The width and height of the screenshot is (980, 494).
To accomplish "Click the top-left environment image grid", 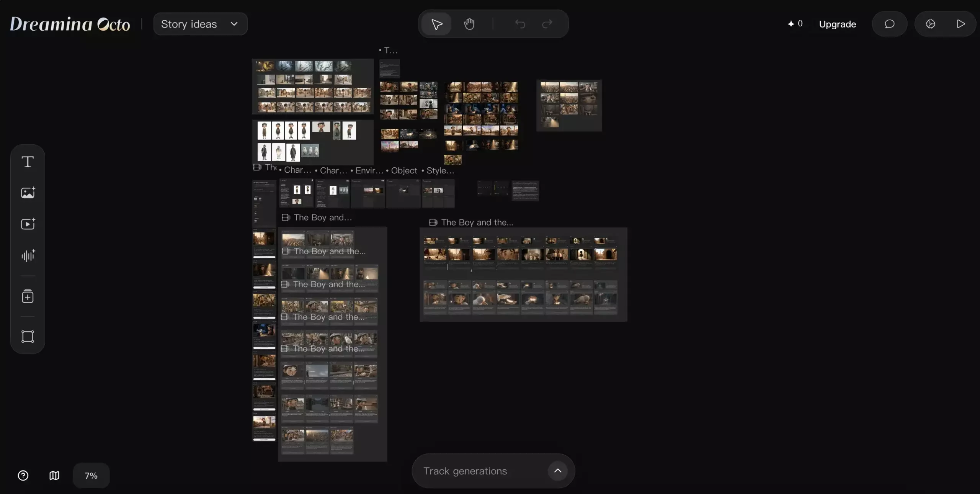I will (313, 87).
